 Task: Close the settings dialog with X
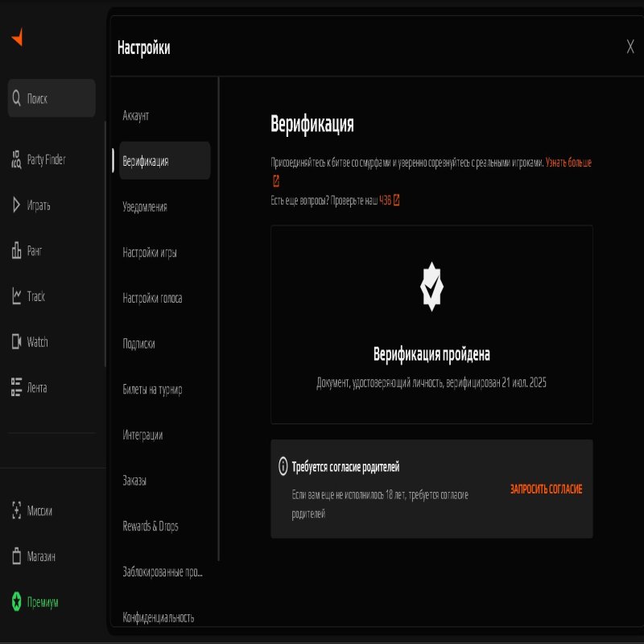pos(630,47)
